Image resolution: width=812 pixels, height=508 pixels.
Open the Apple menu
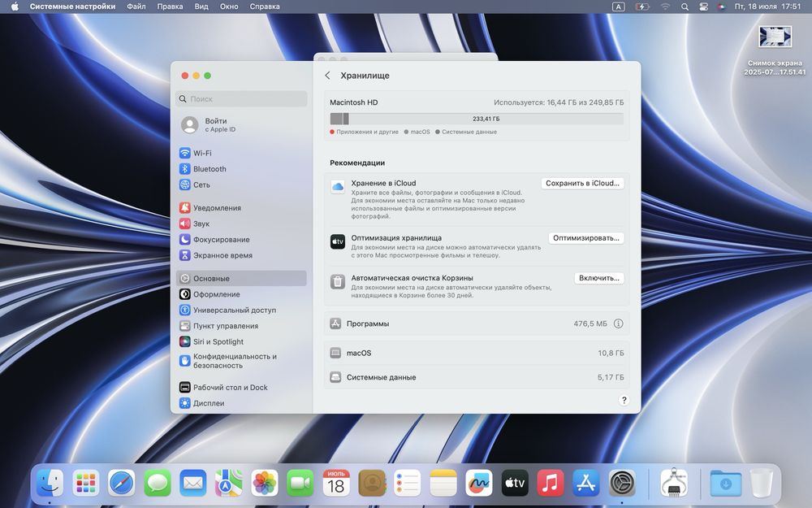15,7
